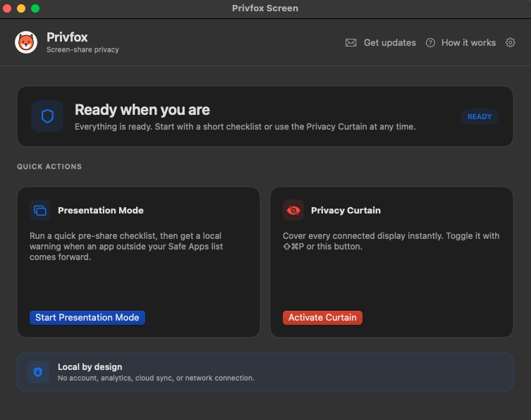Image resolution: width=531 pixels, height=420 pixels.
Task: Click the "QUICK ACTIONS" section label
Action: (x=49, y=166)
